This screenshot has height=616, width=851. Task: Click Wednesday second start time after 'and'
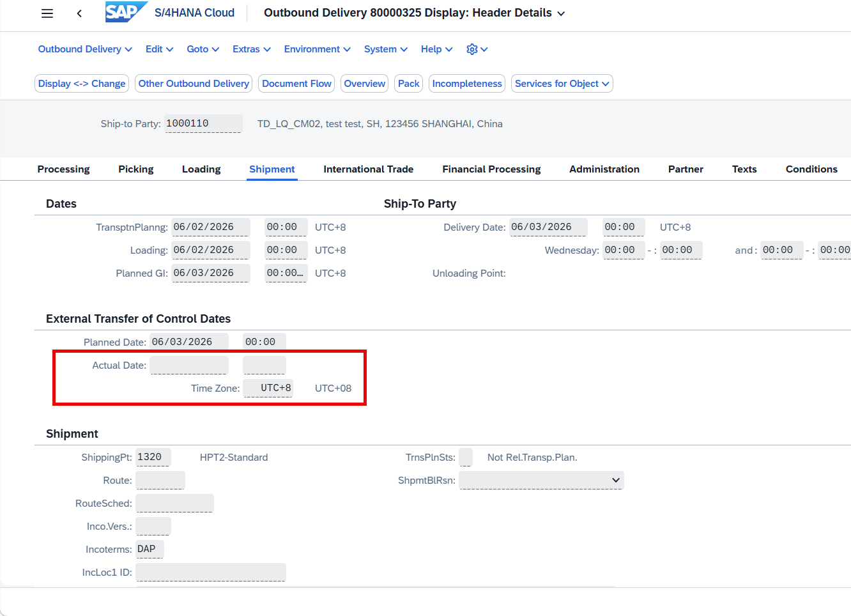tap(781, 250)
